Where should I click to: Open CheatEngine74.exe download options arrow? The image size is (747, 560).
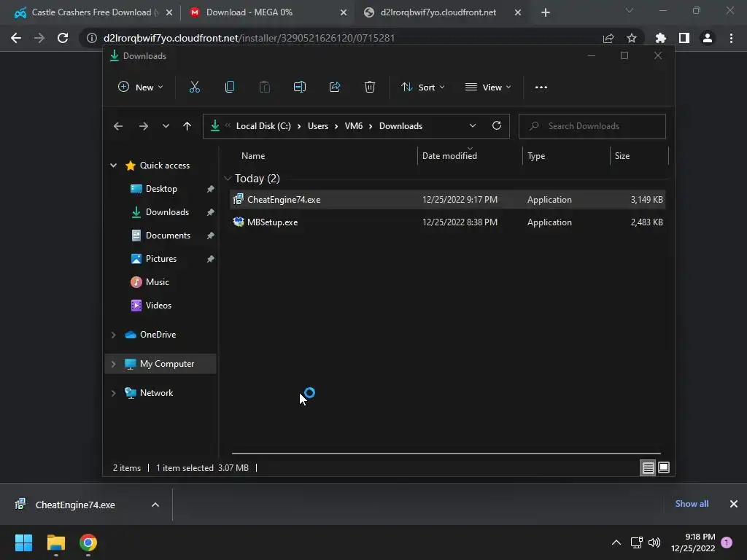(155, 505)
